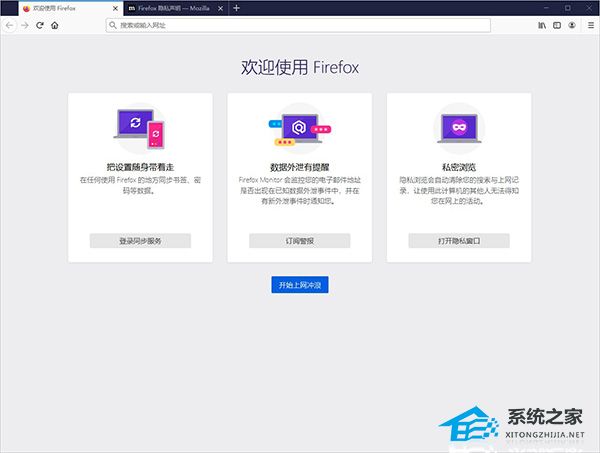Click the sync devices illustration
Viewport: 600px width, 453px height.
[x=140, y=129]
